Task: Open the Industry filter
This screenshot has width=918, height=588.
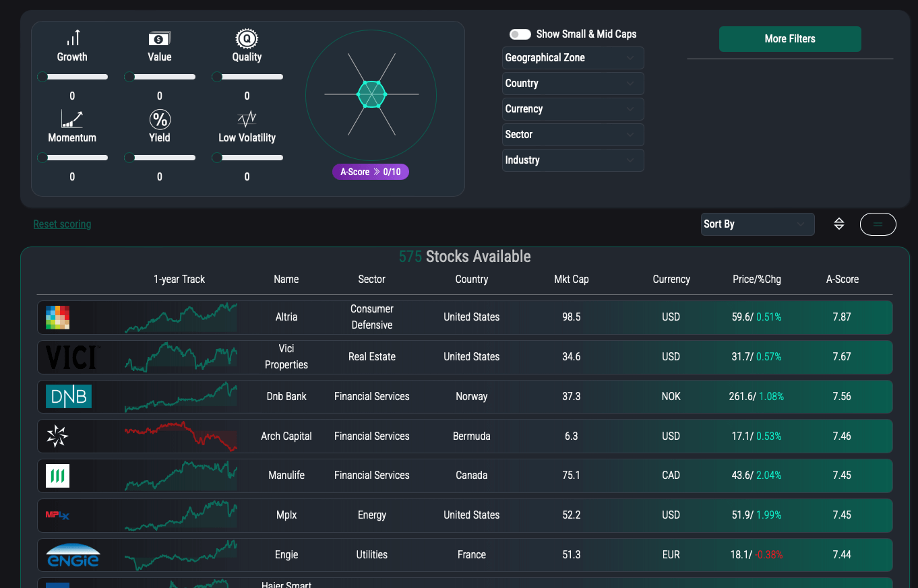Action: coord(572,160)
